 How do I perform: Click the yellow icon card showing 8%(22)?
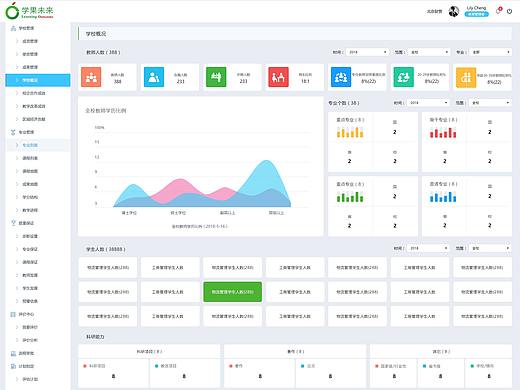click(466, 77)
